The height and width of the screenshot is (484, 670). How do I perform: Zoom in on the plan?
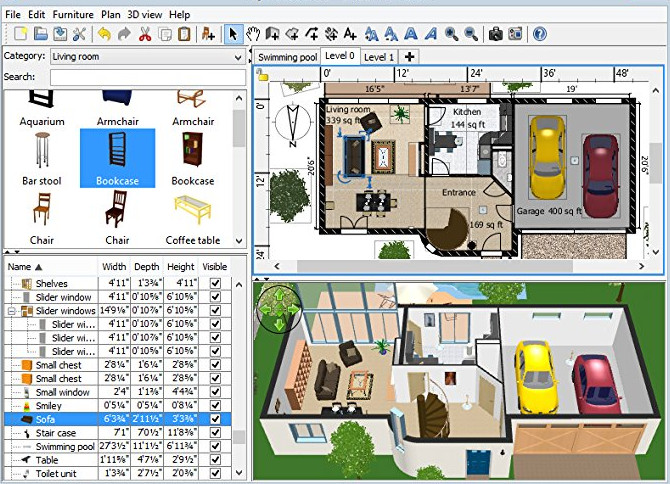451,34
